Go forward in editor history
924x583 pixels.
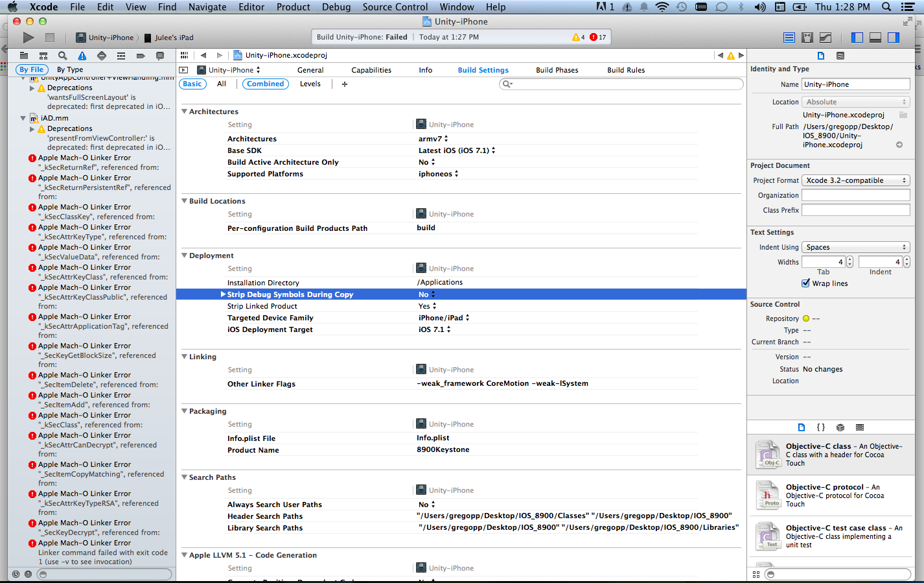[x=220, y=55]
